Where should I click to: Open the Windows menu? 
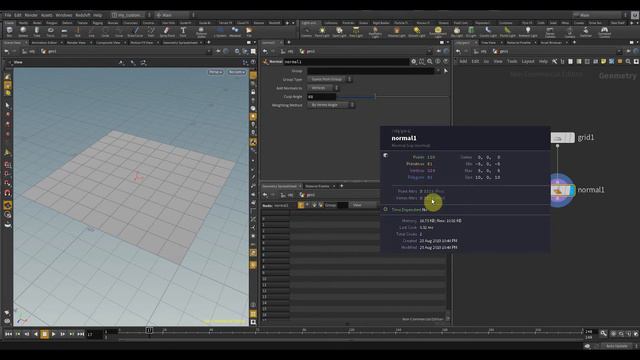click(x=64, y=15)
